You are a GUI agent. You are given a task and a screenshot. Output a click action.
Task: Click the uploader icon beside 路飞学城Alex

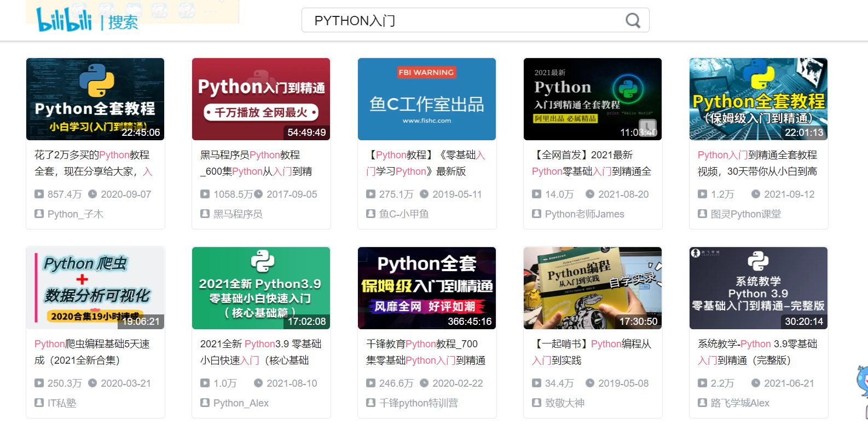click(x=702, y=403)
